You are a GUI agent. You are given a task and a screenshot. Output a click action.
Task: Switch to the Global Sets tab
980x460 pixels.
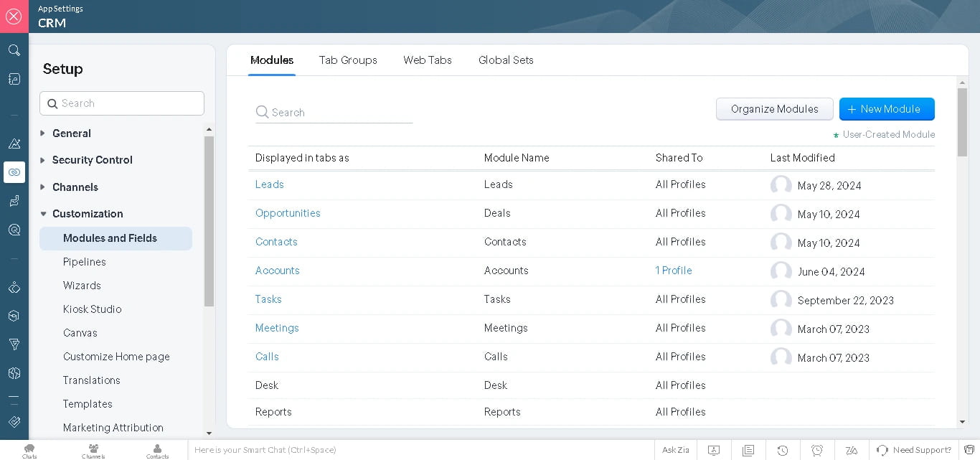(x=506, y=60)
